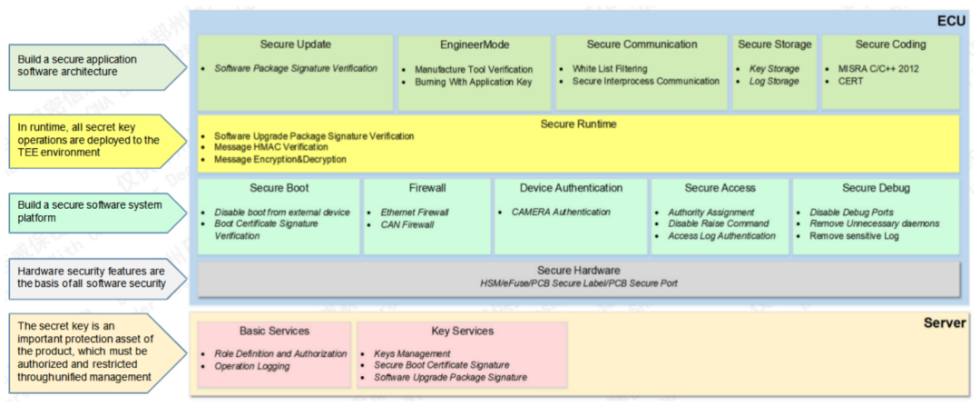
Task: Select "Keys Management" bullet
Action: (412, 353)
